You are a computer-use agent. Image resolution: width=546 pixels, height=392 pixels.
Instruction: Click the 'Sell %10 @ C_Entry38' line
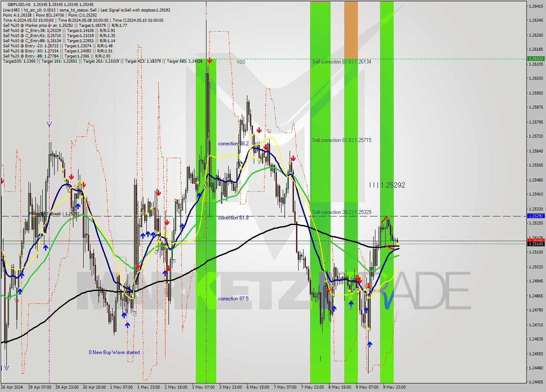59,30
